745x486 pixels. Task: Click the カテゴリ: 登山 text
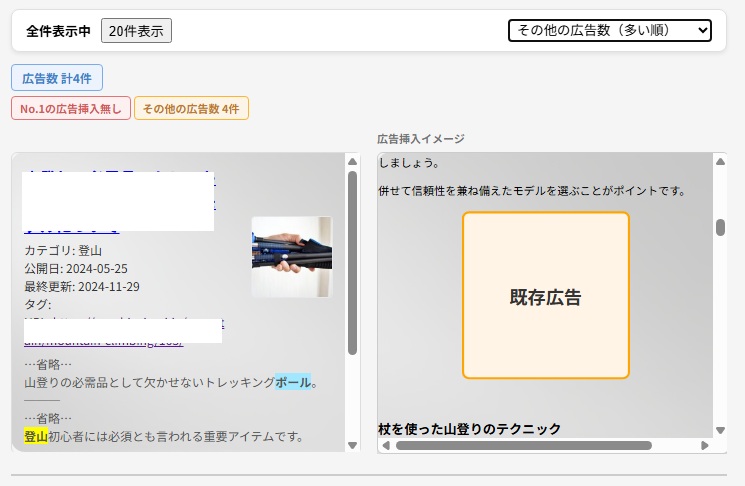(63, 250)
